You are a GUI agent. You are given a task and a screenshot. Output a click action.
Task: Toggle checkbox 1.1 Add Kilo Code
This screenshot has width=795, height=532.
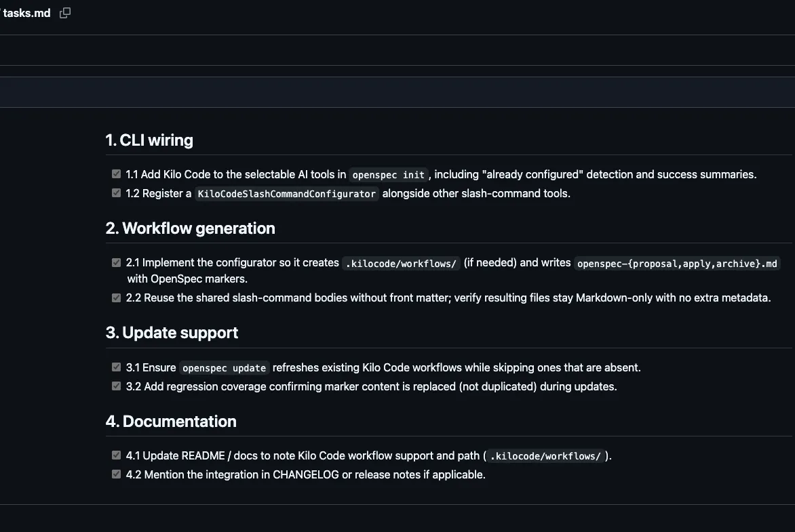pyautogui.click(x=117, y=174)
